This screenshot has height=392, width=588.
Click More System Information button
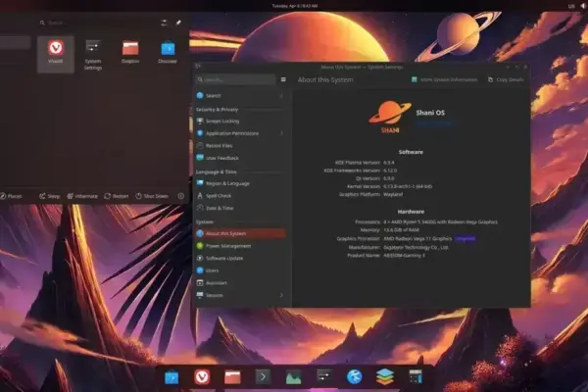[x=444, y=79]
